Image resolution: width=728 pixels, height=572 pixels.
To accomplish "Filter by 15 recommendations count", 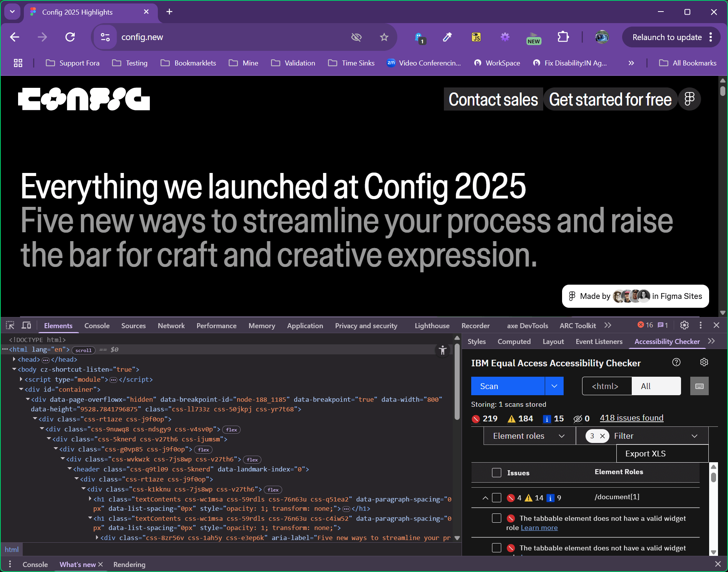I will 553,419.
